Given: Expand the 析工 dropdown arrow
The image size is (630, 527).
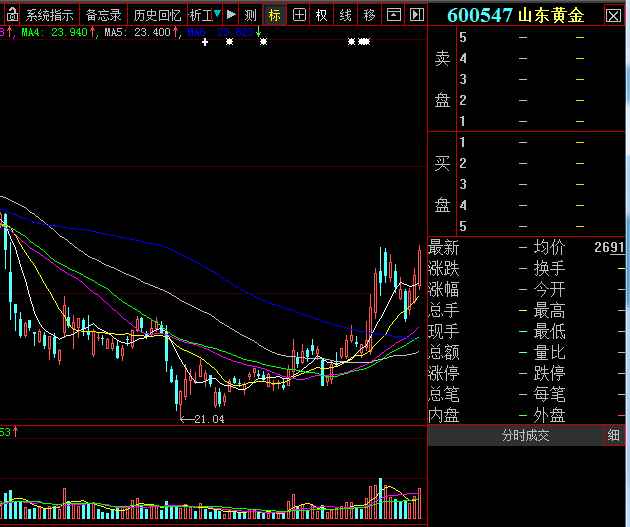Looking at the screenshot, I should [217, 14].
